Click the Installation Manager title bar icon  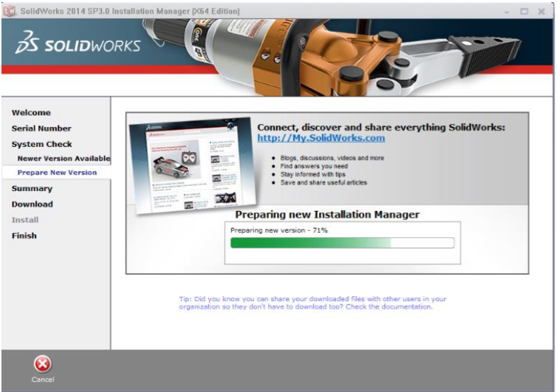pyautogui.click(x=10, y=11)
